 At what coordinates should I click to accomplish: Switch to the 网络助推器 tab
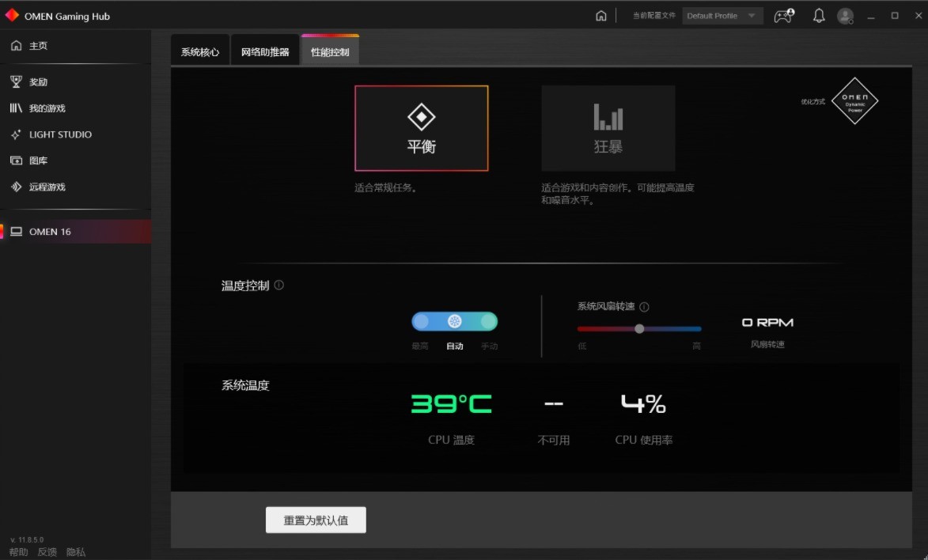coord(265,52)
